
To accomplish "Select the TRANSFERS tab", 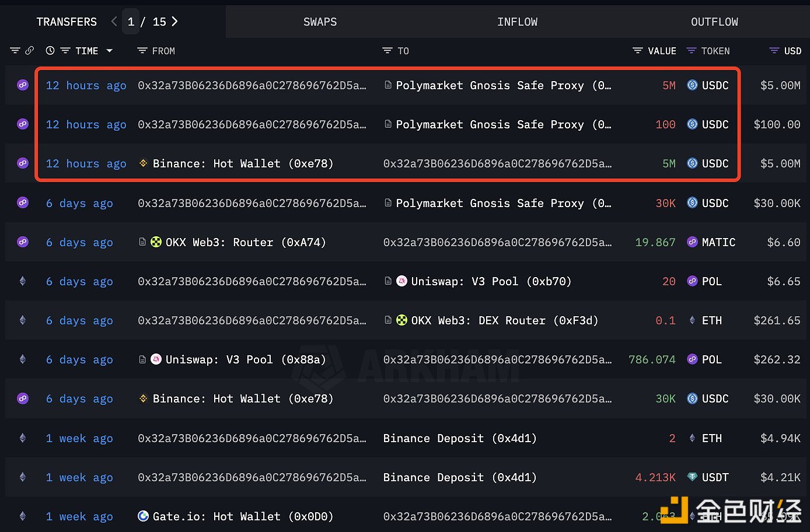I will pyautogui.click(x=67, y=22).
